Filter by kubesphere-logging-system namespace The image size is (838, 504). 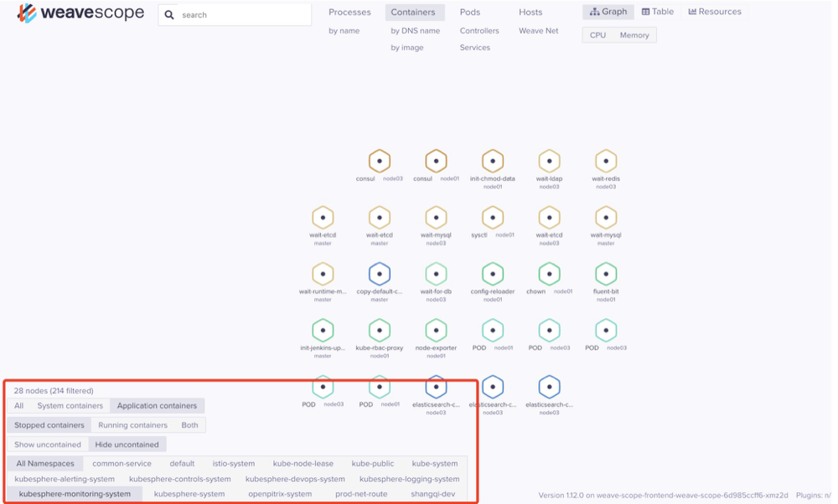pyautogui.click(x=410, y=480)
